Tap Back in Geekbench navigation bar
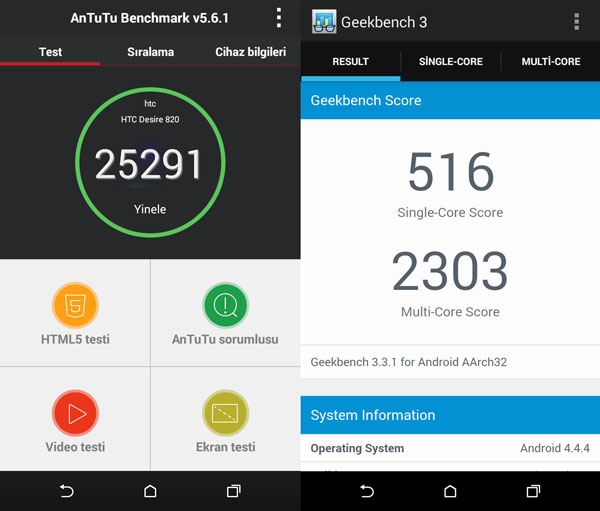The image size is (600, 511). pyautogui.click(x=367, y=491)
